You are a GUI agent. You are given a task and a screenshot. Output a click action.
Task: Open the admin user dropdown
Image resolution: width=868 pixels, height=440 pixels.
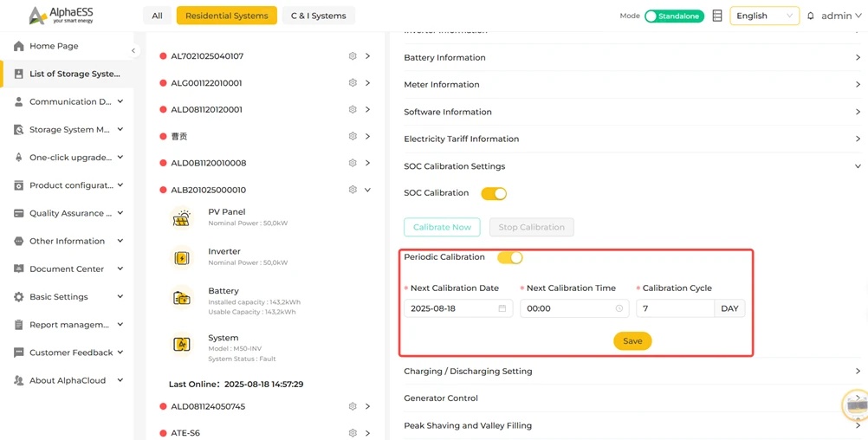(x=841, y=16)
